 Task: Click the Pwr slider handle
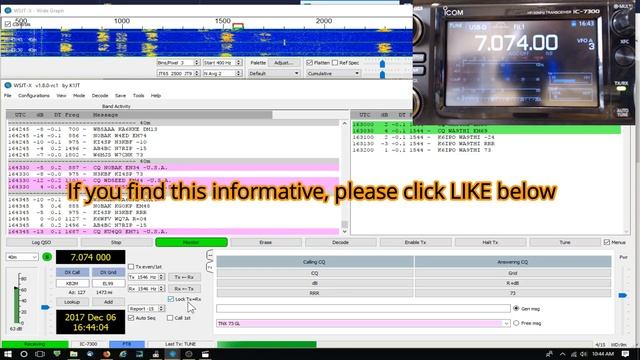[x=622, y=295]
